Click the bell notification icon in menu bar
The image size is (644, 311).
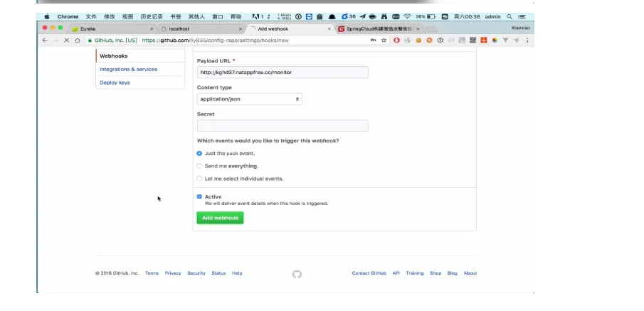332,17
